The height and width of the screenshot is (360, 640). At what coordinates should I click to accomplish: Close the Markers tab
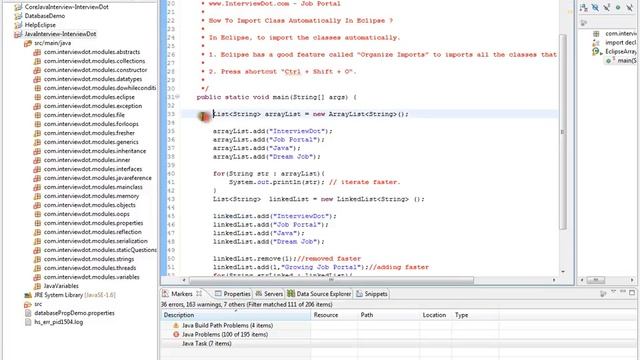click(x=199, y=293)
